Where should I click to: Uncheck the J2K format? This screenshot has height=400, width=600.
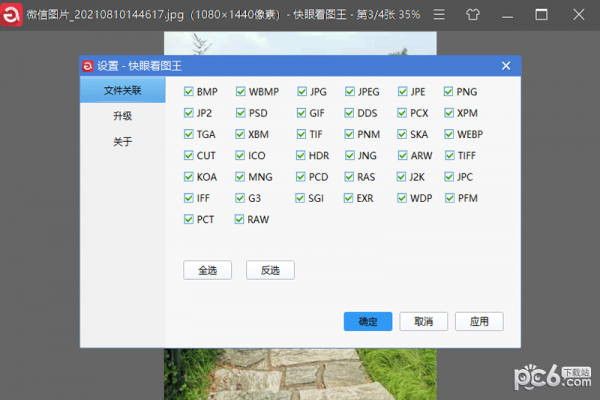(x=401, y=177)
